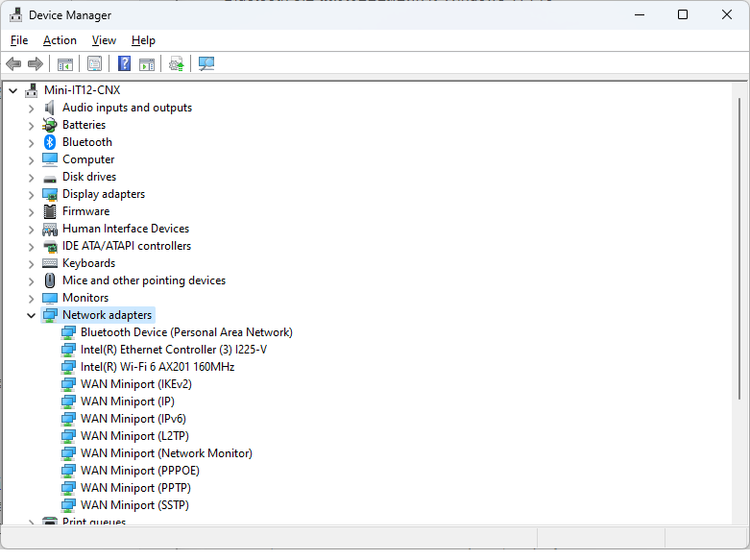Select WAN Miniport (PPPOE)
The height and width of the screenshot is (560, 750).
[x=139, y=470]
